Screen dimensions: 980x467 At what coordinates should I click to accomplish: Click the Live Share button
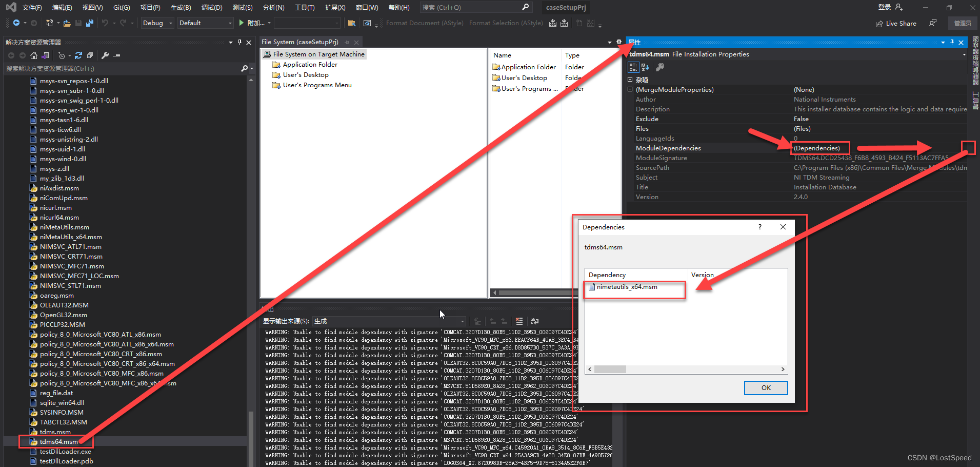click(896, 23)
